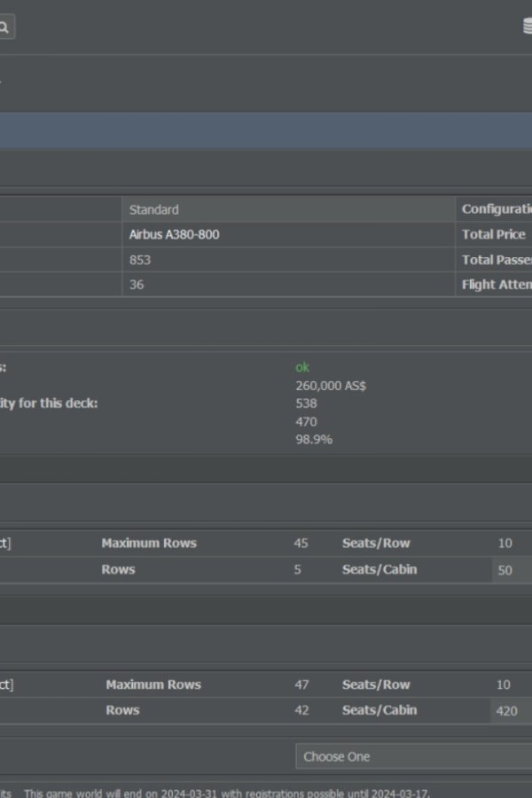Click the rows value 42
532x798 pixels.
[301, 710]
